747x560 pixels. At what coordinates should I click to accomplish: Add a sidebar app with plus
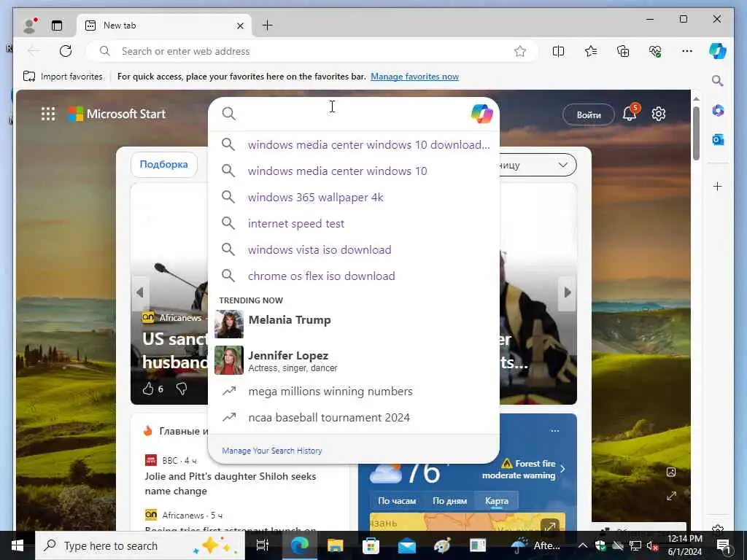(718, 186)
